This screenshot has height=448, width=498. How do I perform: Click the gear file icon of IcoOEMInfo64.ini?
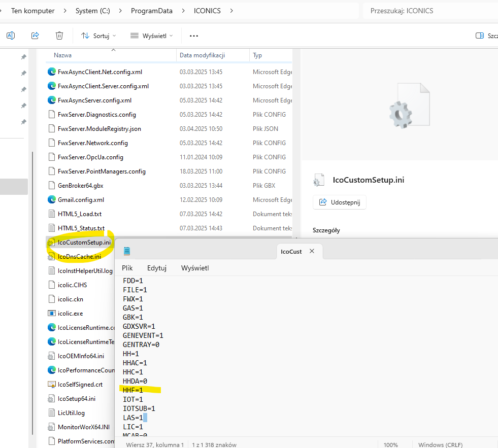pyautogui.click(x=51, y=356)
